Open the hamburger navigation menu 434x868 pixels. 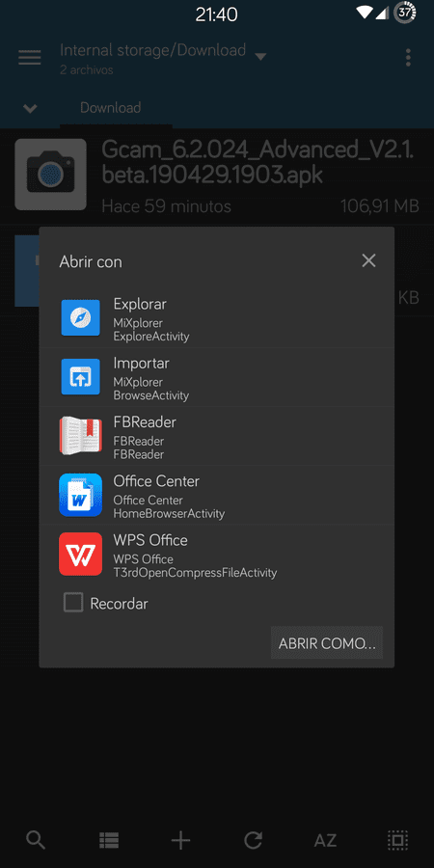coord(29,58)
